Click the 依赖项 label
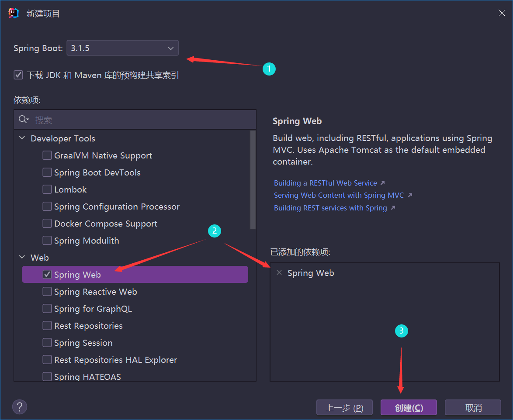Image resolution: width=513 pixels, height=420 pixels. [x=27, y=100]
